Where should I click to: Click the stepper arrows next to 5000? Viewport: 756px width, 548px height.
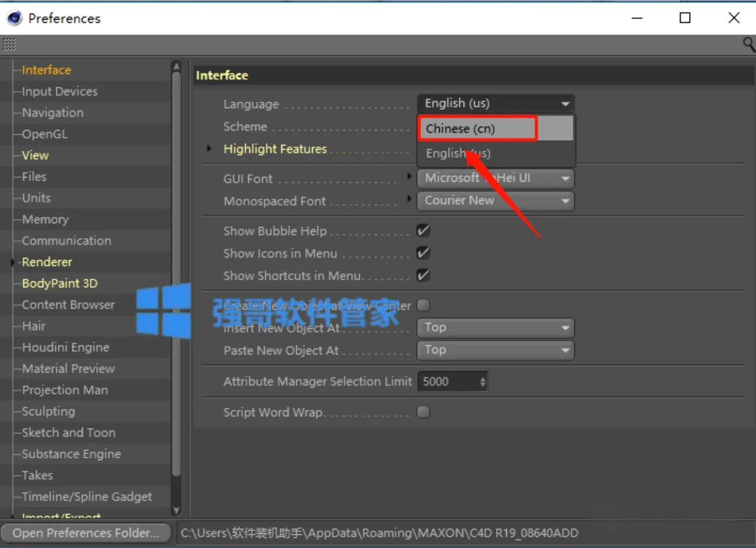(483, 381)
